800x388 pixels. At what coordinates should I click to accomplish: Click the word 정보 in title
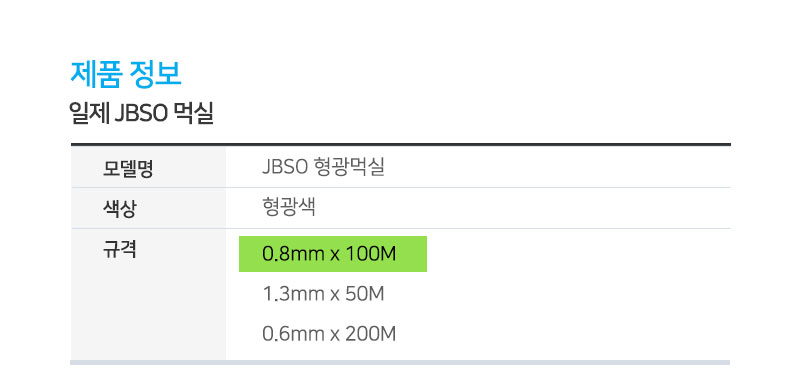tap(156, 74)
